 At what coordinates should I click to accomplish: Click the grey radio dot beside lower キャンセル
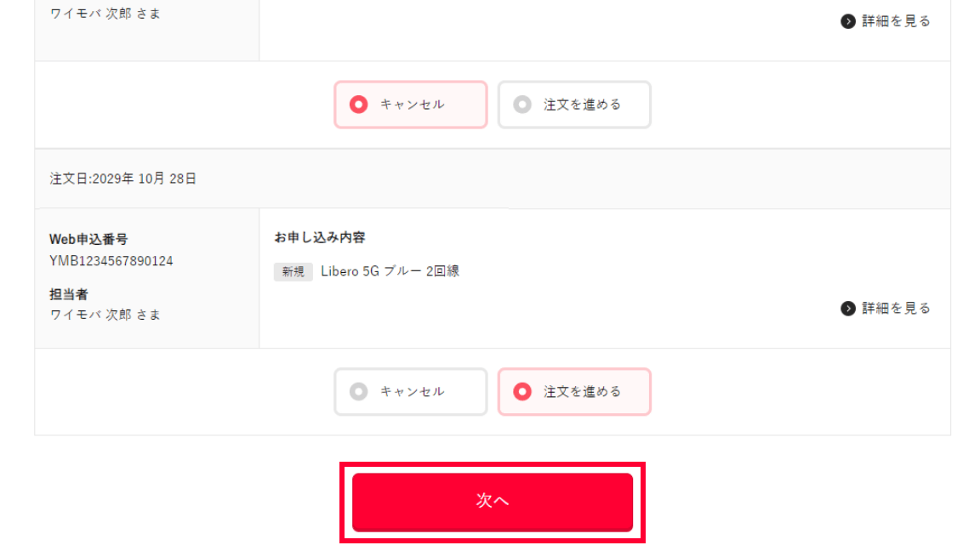(359, 391)
